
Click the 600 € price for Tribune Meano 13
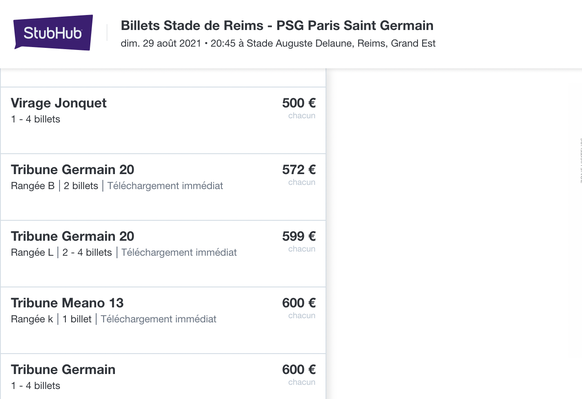[299, 303]
